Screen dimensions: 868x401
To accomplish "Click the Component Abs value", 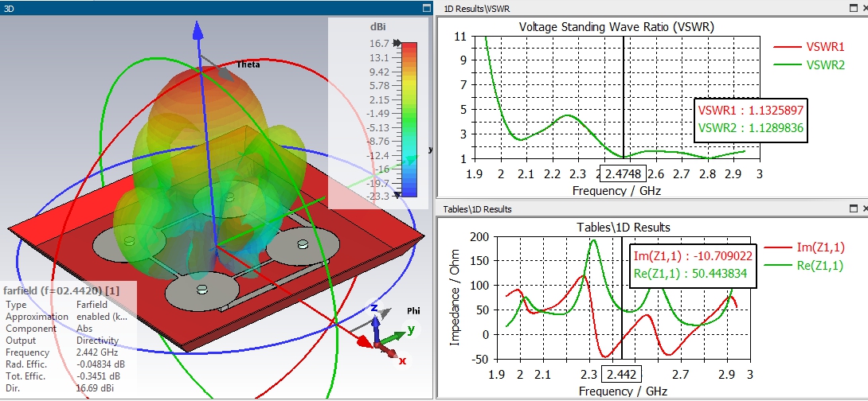I will pyautogui.click(x=84, y=329).
